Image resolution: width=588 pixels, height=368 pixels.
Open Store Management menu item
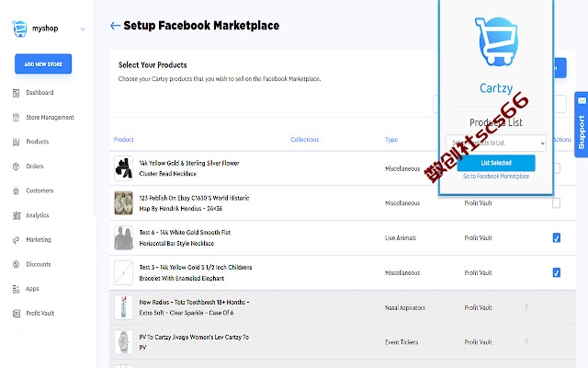tap(50, 117)
